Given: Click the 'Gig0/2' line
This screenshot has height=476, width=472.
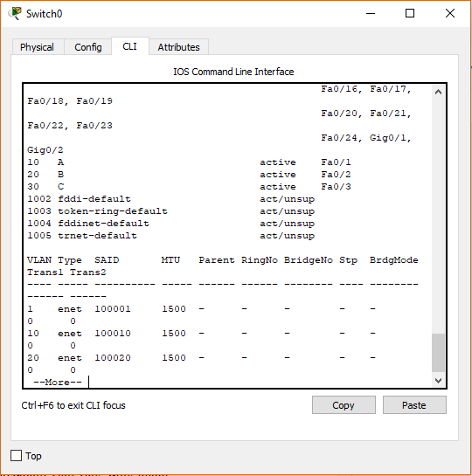Looking at the screenshot, I should coord(45,150).
